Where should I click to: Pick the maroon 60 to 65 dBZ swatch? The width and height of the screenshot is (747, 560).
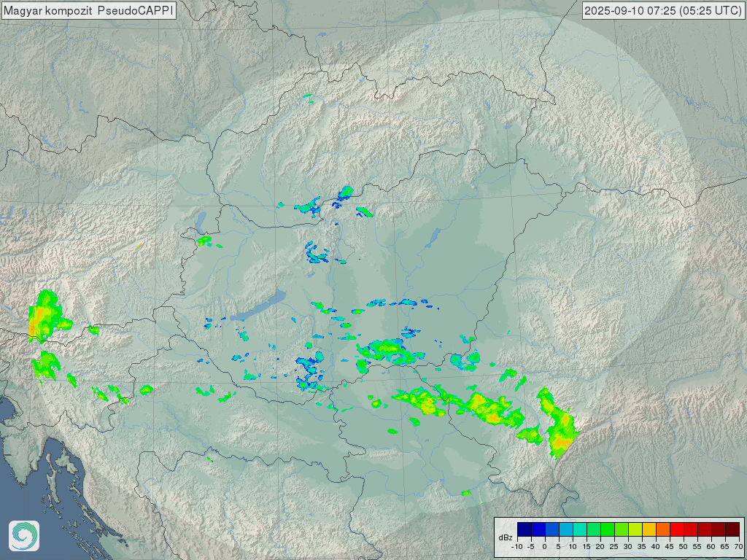coord(719,529)
